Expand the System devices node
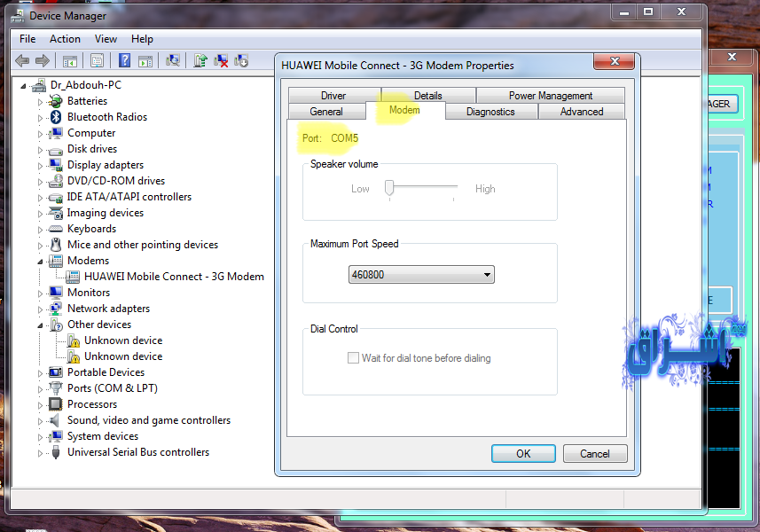The width and height of the screenshot is (760, 532). (40, 437)
